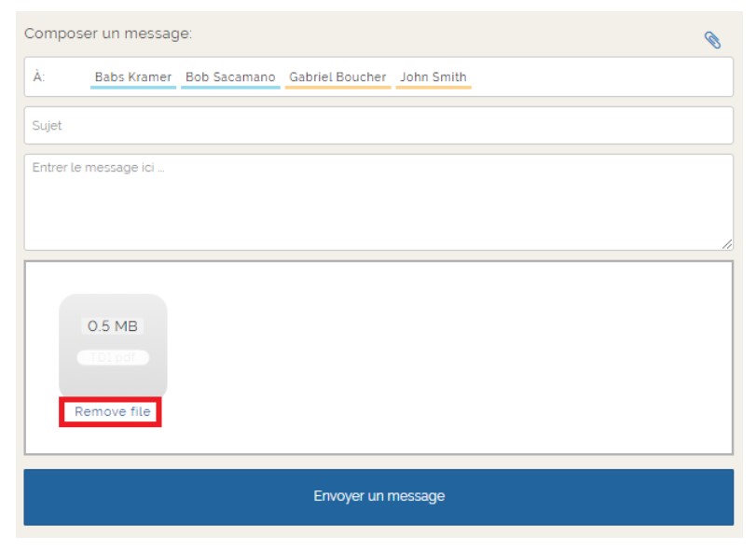Click the message box resize handle
The height and width of the screenshot is (552, 756).
tap(726, 243)
